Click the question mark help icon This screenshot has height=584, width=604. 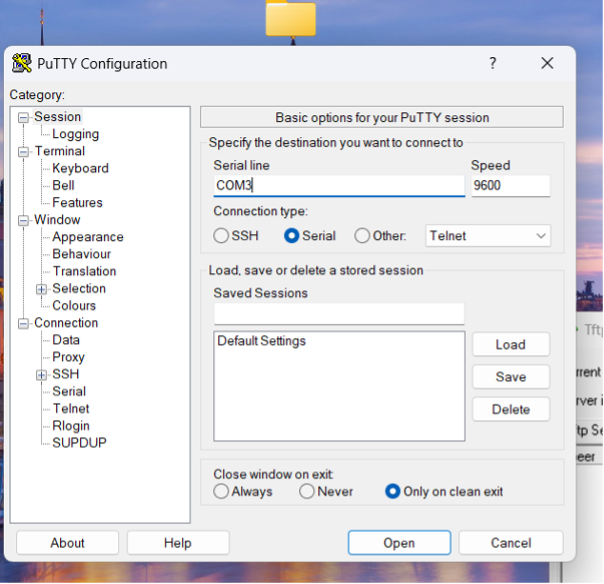(492, 63)
